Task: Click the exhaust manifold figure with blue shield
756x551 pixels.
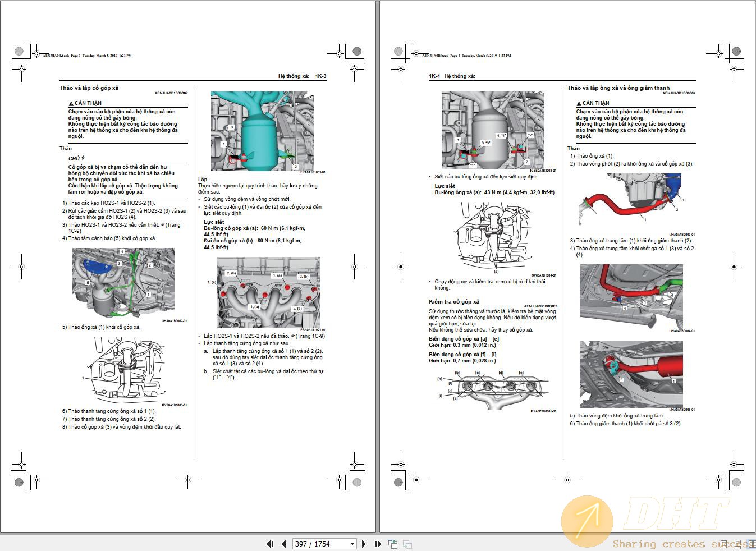Action: (x=123, y=283)
